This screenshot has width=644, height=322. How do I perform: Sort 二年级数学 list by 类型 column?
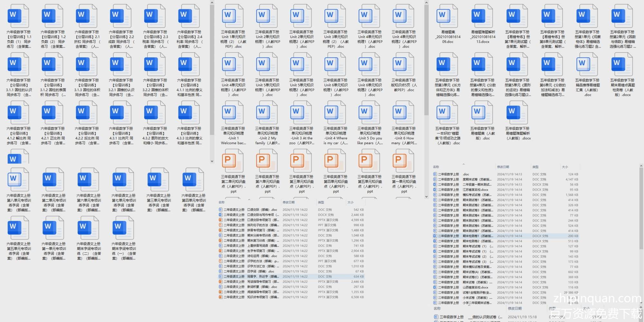coord(535,167)
